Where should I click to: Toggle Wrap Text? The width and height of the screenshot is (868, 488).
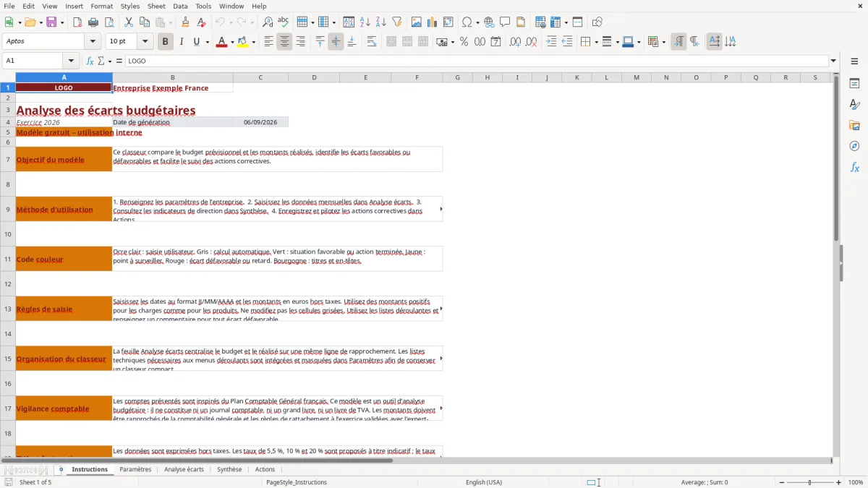point(372,42)
